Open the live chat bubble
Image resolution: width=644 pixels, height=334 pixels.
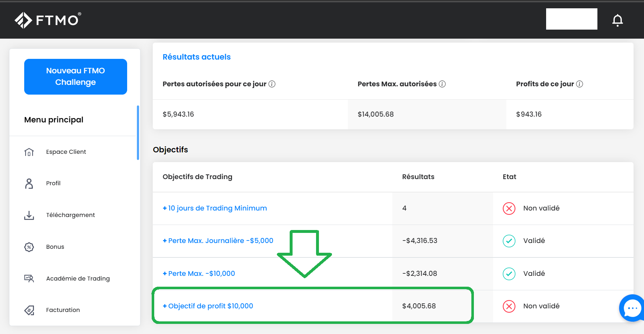click(x=632, y=308)
